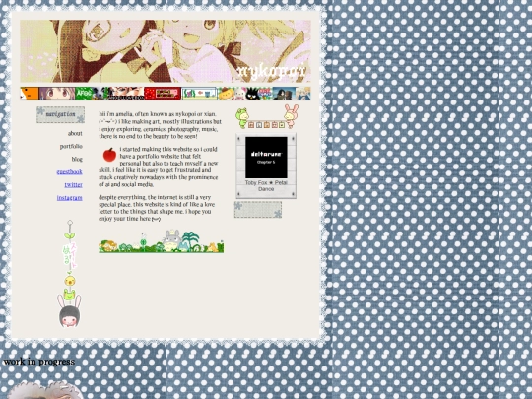The height and width of the screenshot is (399, 532).
Task: Click the yellow chick on the charm strap
Action: click(70, 280)
